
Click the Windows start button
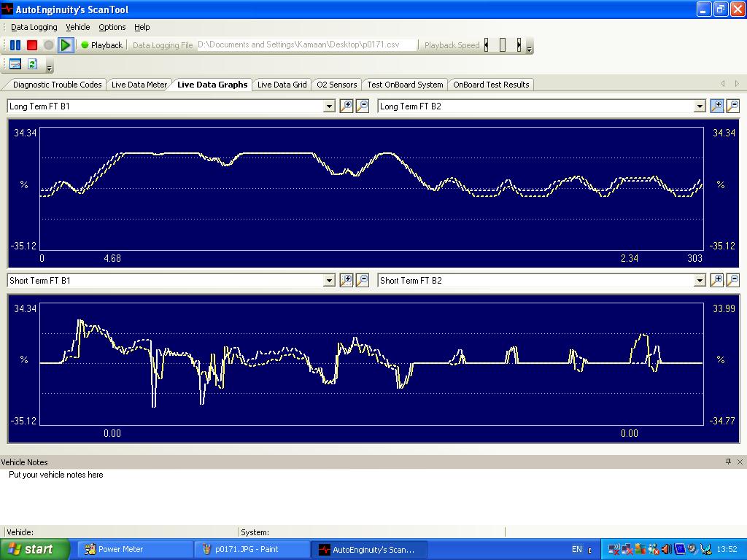pos(35,550)
